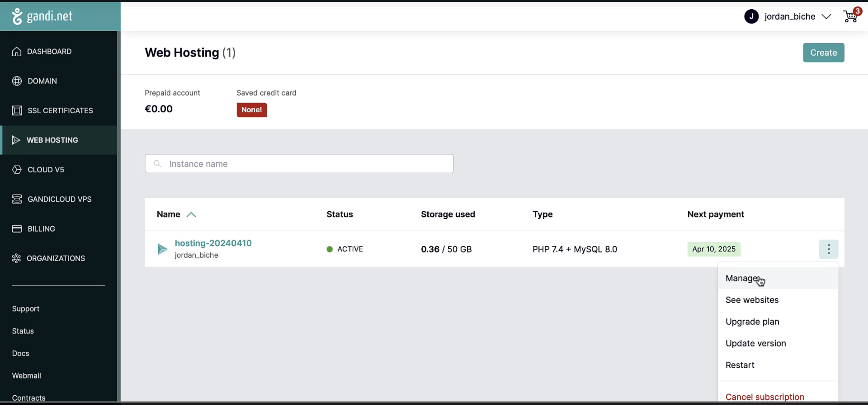The image size is (868, 405).
Task: Click the three-dot actions menu button
Action: coord(829,249)
